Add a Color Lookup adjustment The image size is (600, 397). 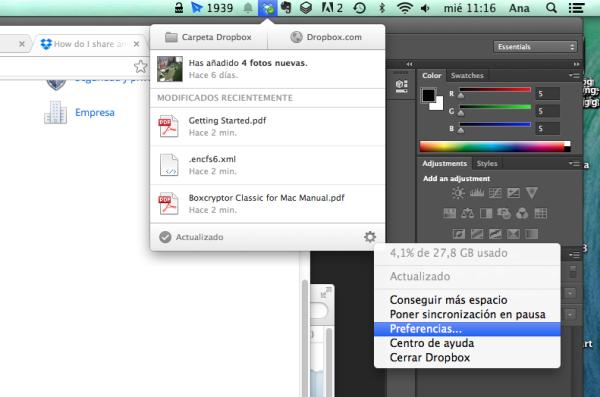(x=540, y=213)
